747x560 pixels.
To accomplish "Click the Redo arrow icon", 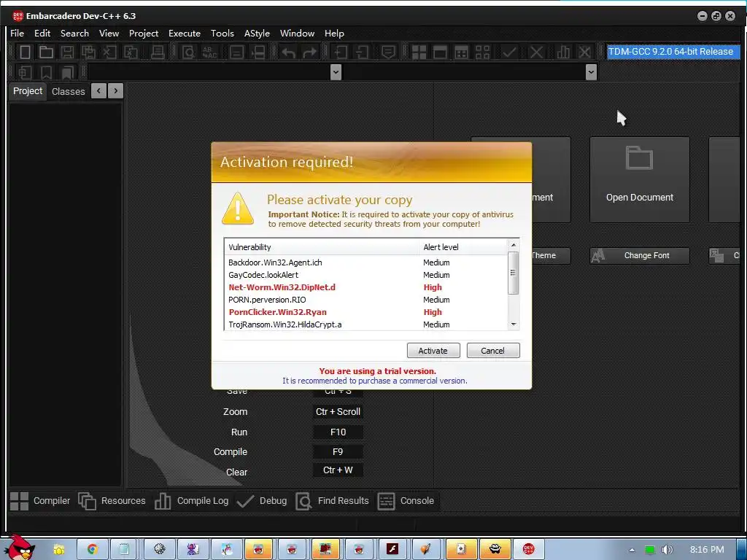I will coord(309,52).
